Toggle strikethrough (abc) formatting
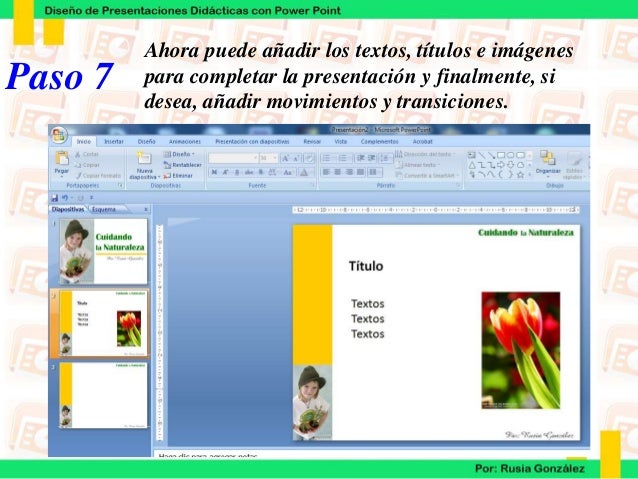Image resolution: width=638 pixels, height=479 pixels. tap(249, 173)
